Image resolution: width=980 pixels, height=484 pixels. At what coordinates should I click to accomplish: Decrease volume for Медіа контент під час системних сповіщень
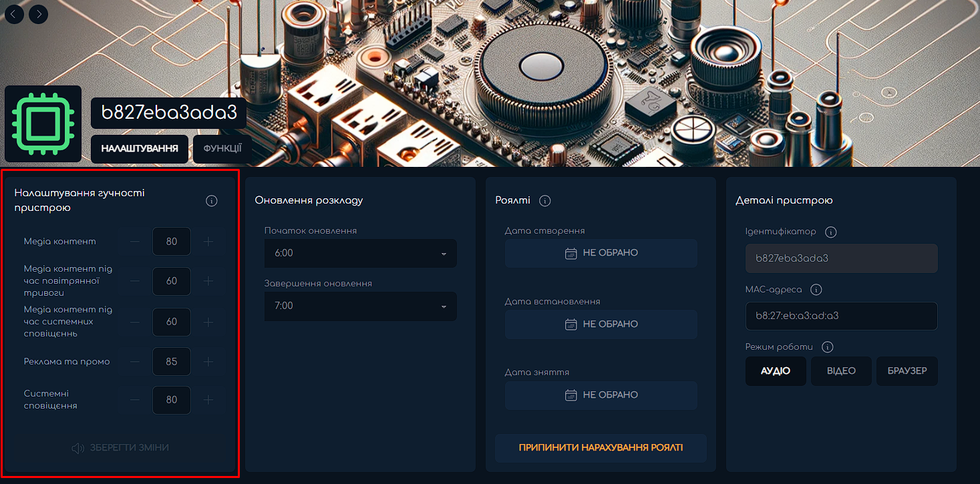coord(135,322)
